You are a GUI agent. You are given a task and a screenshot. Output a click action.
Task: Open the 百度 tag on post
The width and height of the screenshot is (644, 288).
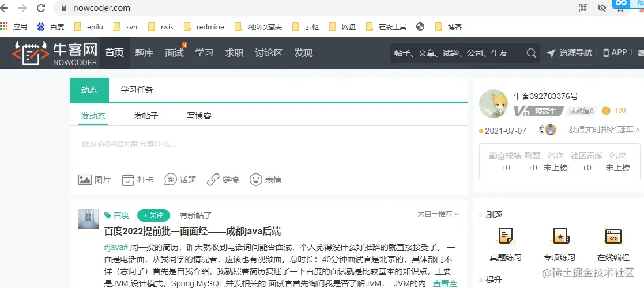tap(116, 215)
